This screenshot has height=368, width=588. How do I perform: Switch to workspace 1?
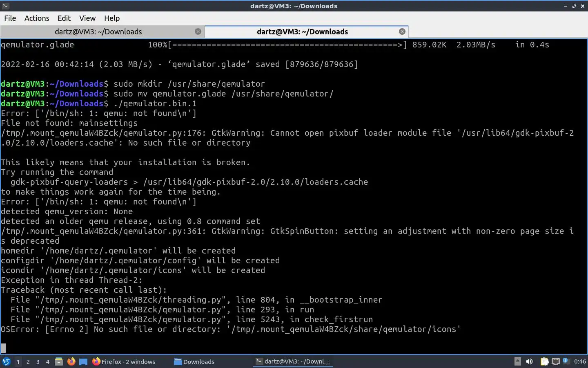(18, 361)
